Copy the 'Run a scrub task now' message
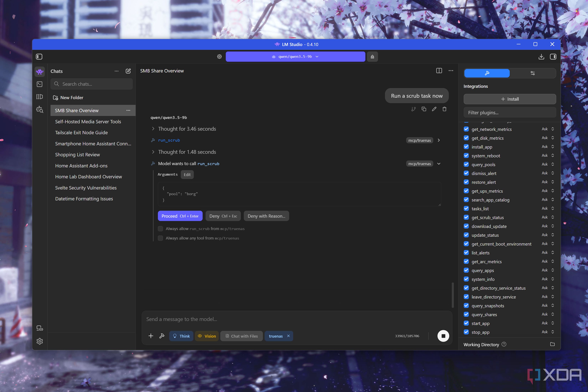Image resolution: width=588 pixels, height=392 pixels. pos(424,109)
